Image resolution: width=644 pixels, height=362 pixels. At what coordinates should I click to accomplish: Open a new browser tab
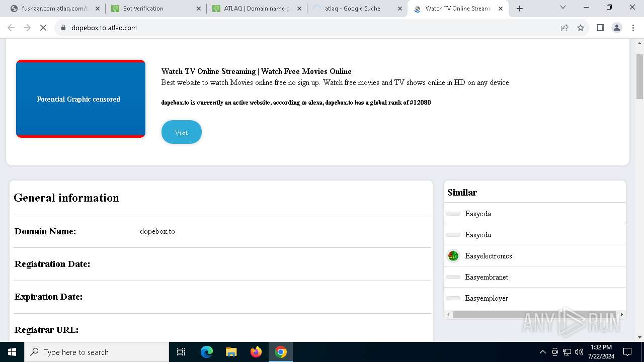[520, 9]
